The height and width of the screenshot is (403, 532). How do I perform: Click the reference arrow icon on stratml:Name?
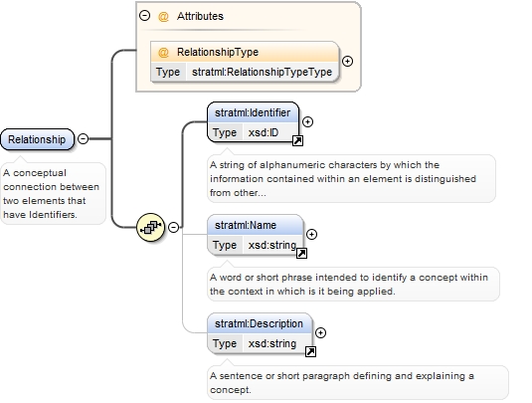point(301,253)
